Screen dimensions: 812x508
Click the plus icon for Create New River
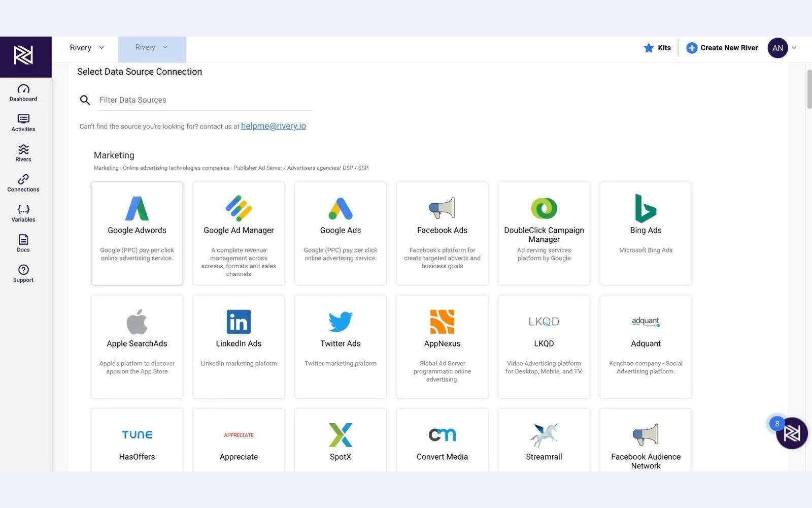pos(692,48)
